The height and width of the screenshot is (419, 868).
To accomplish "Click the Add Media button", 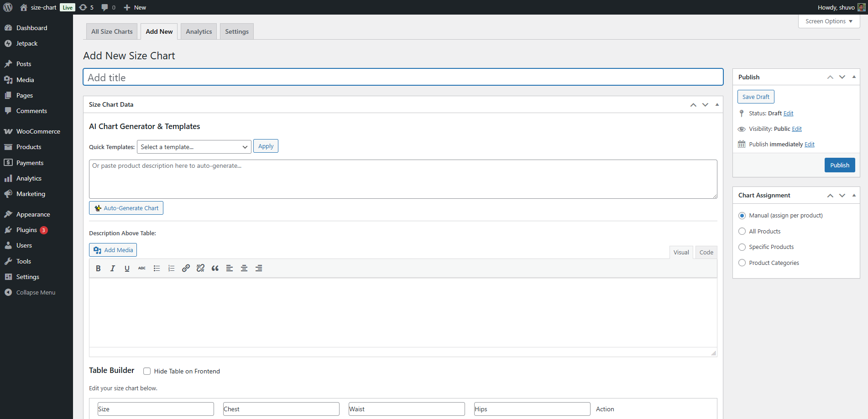I will 113,250.
